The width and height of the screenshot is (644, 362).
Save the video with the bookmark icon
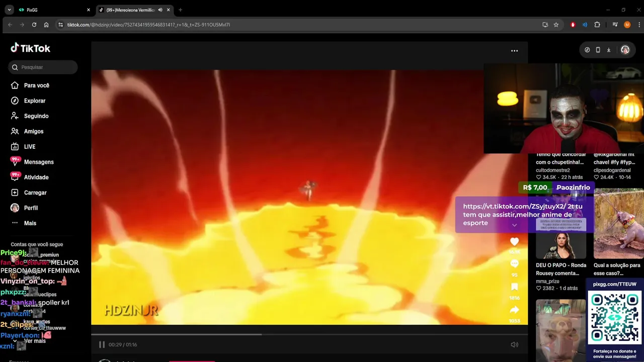click(x=514, y=287)
